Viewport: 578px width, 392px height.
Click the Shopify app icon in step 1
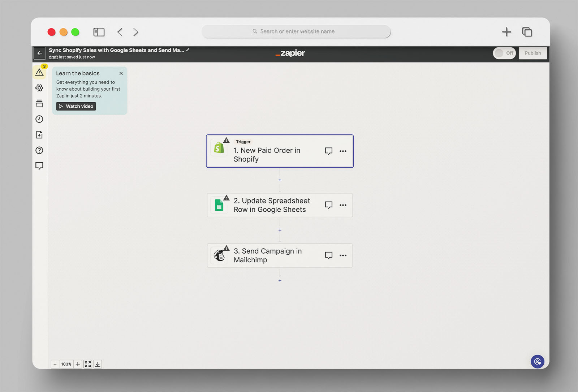(x=219, y=148)
